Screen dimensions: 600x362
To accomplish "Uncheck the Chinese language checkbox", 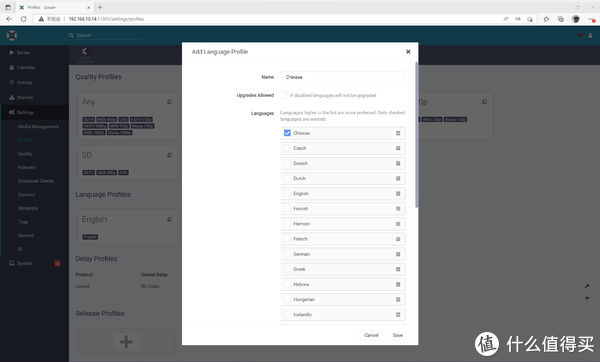I will coord(287,133).
